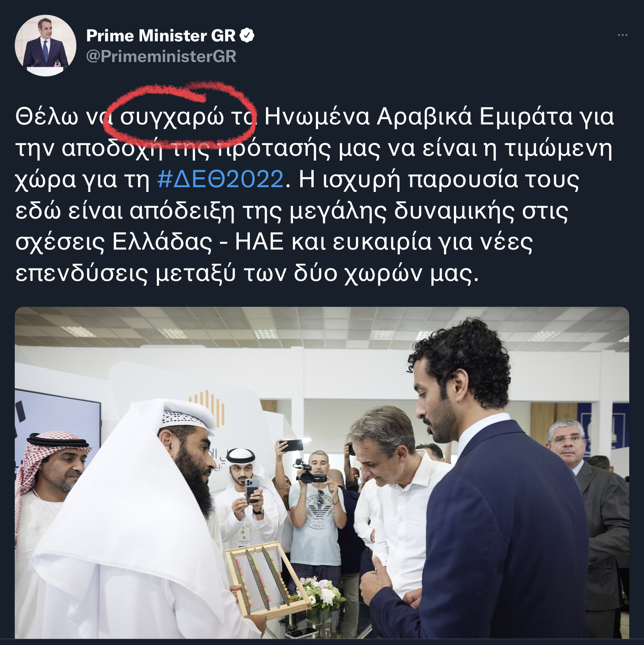
Task: Click the last tweet line ending χωρών μας
Action: [x=247, y=274]
